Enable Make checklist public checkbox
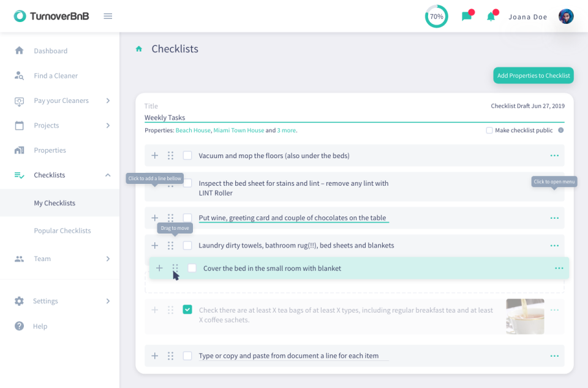588x388 pixels. [x=489, y=130]
